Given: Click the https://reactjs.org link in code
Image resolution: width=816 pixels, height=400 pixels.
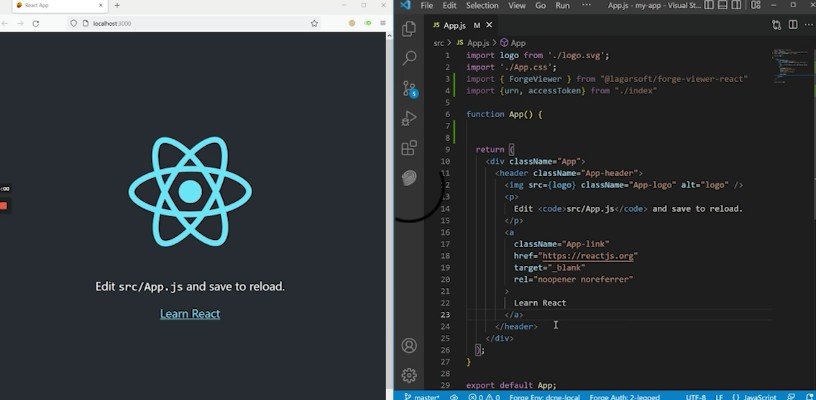Looking at the screenshot, I should point(588,256).
